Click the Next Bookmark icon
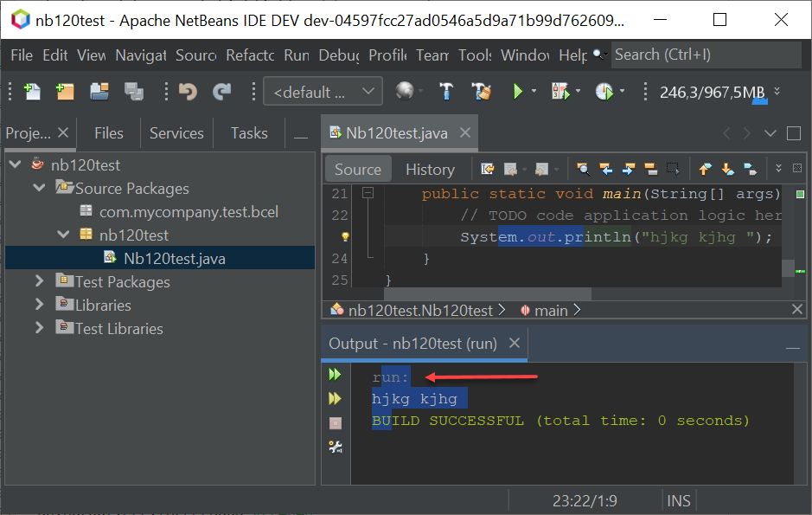The image size is (812, 515). click(727, 169)
